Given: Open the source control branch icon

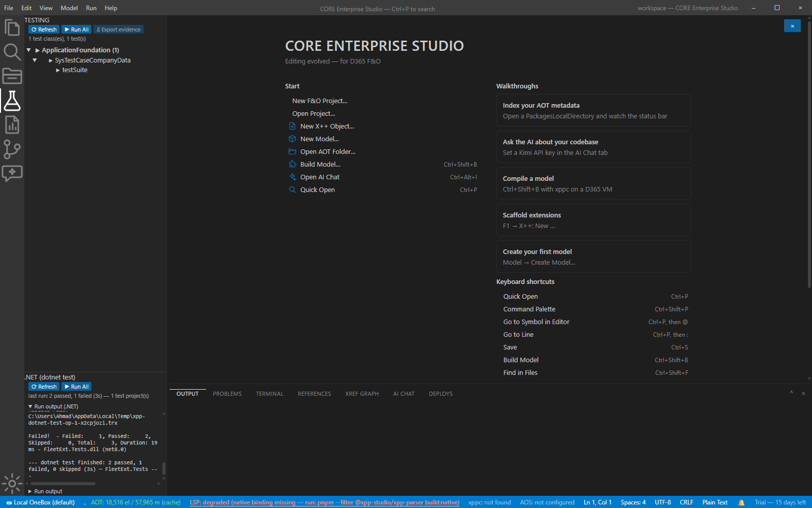Looking at the screenshot, I should point(12,149).
